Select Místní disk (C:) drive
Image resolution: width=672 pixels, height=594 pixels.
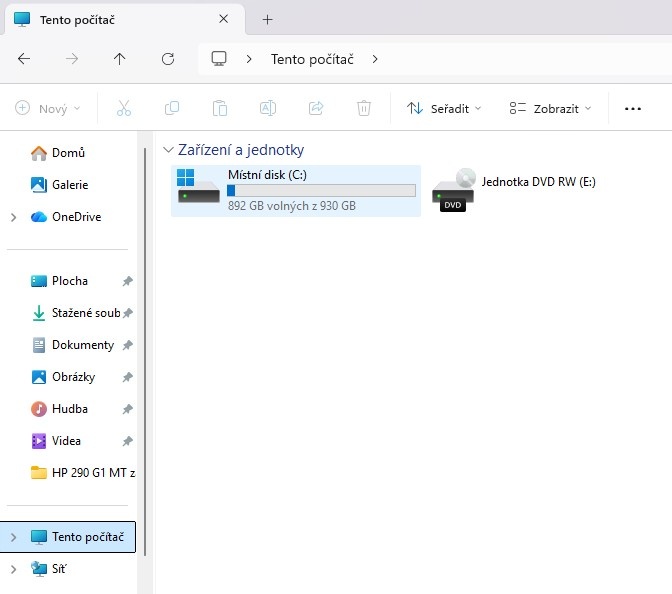295,190
